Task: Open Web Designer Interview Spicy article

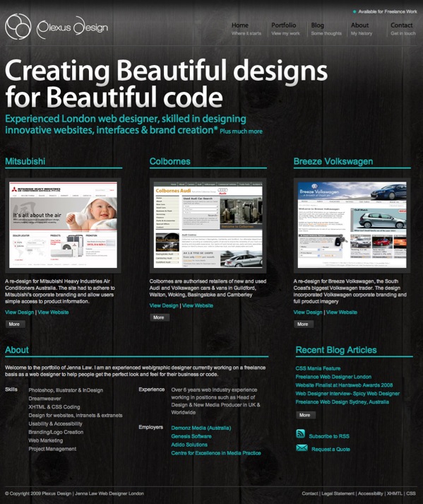Action: coord(347,394)
